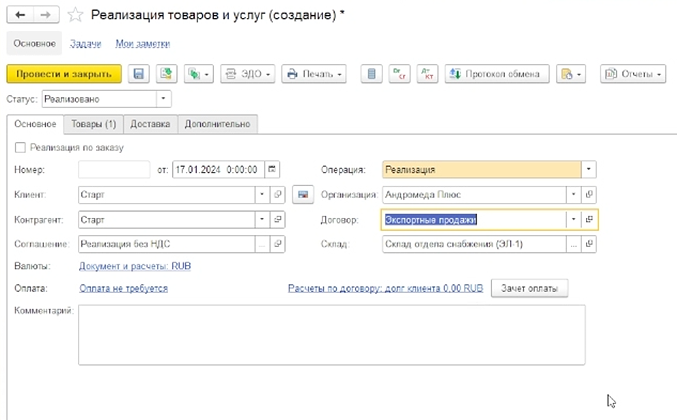This screenshot has height=420, width=677.
Task: Switch to the Товары (1) tab
Action: pos(93,124)
